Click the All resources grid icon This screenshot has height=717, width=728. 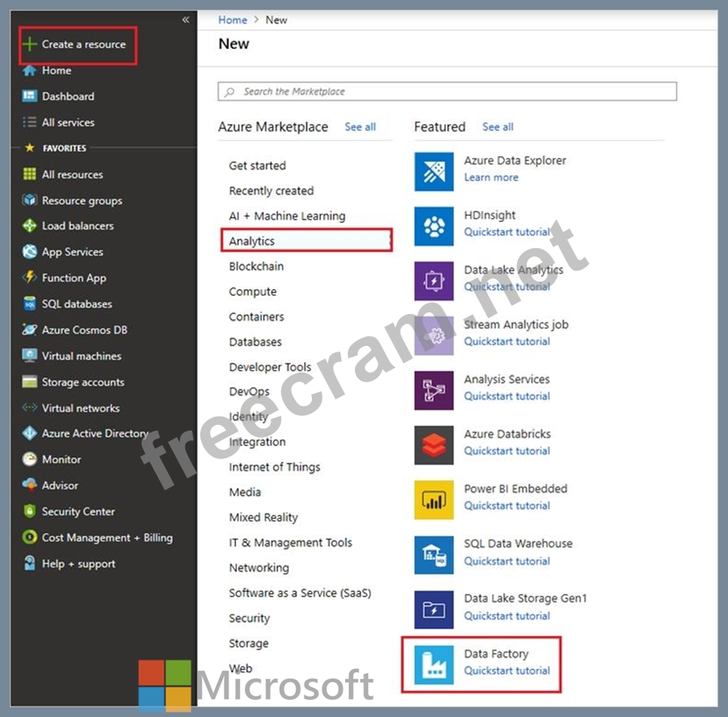[x=29, y=174]
